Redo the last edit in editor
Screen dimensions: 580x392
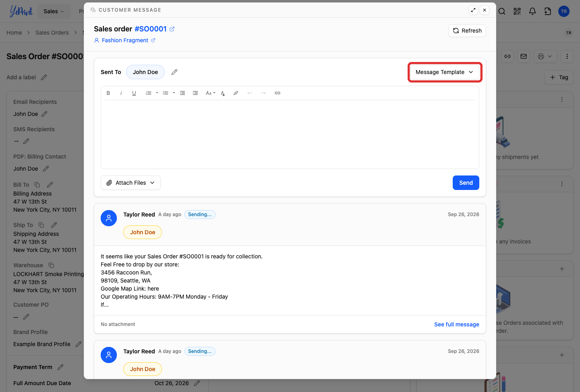click(x=263, y=93)
